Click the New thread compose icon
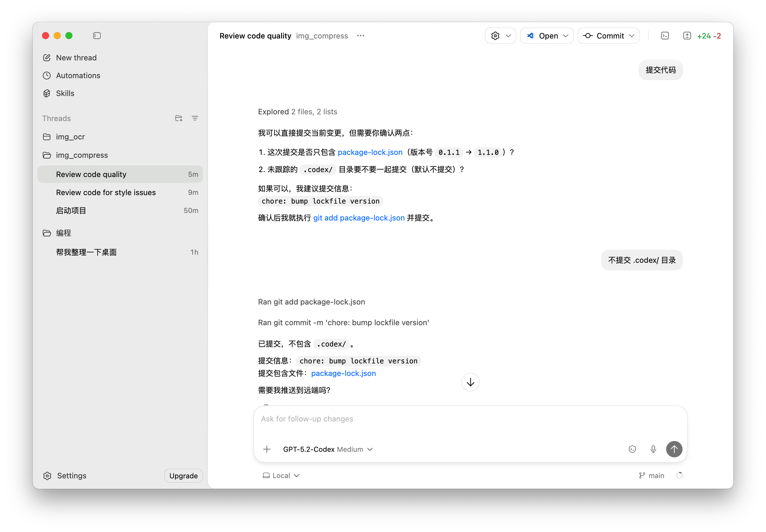The width and height of the screenshot is (766, 532). (47, 58)
